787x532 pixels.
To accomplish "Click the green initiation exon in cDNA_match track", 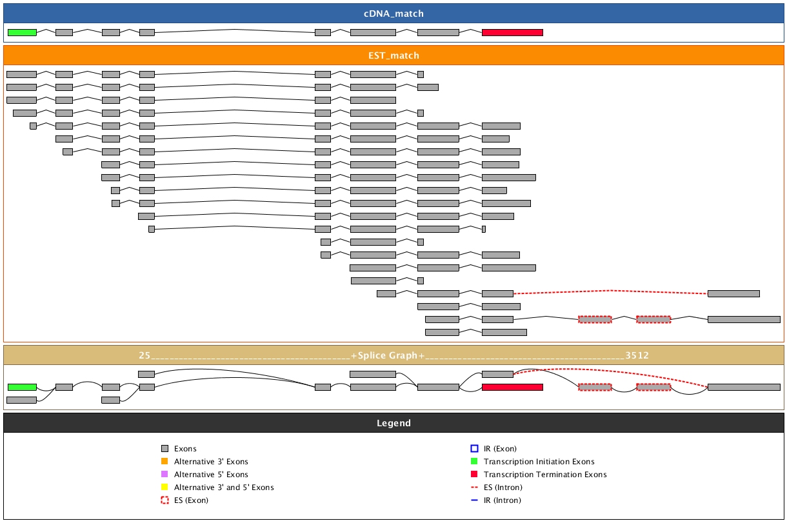I will (22, 32).
